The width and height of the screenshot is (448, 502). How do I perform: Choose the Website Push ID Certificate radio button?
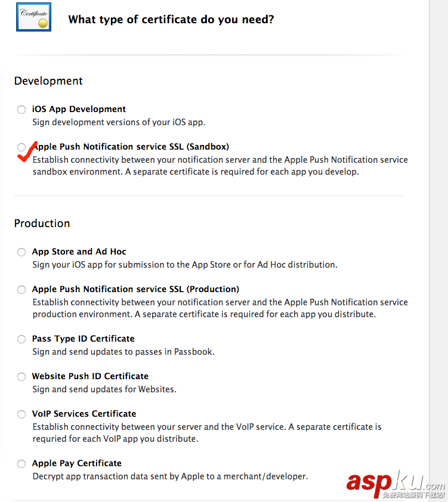point(21,377)
